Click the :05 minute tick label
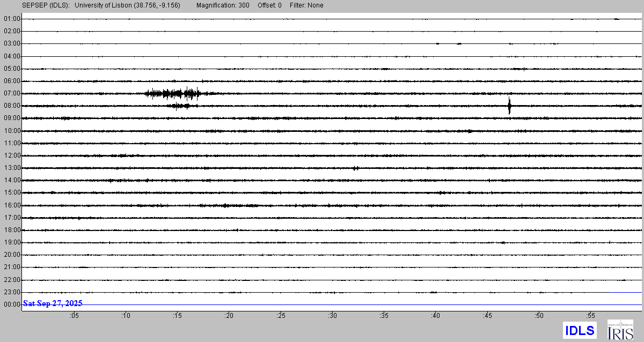This screenshot has height=342, width=644. pyautogui.click(x=74, y=316)
